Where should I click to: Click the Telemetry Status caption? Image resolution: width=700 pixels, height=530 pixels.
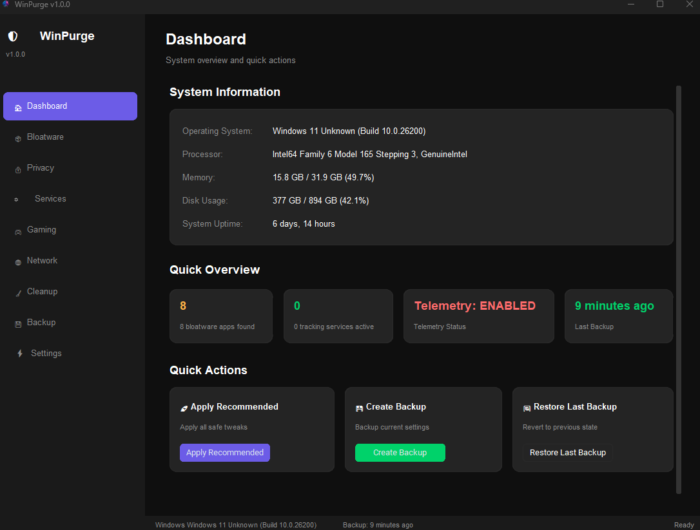(x=440, y=327)
